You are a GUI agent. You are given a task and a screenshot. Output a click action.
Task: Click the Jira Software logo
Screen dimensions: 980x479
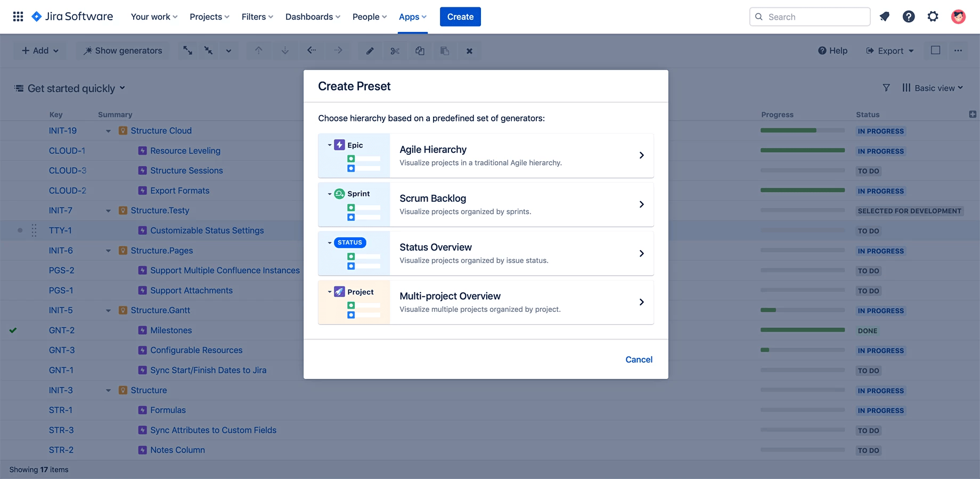pyautogui.click(x=72, y=16)
